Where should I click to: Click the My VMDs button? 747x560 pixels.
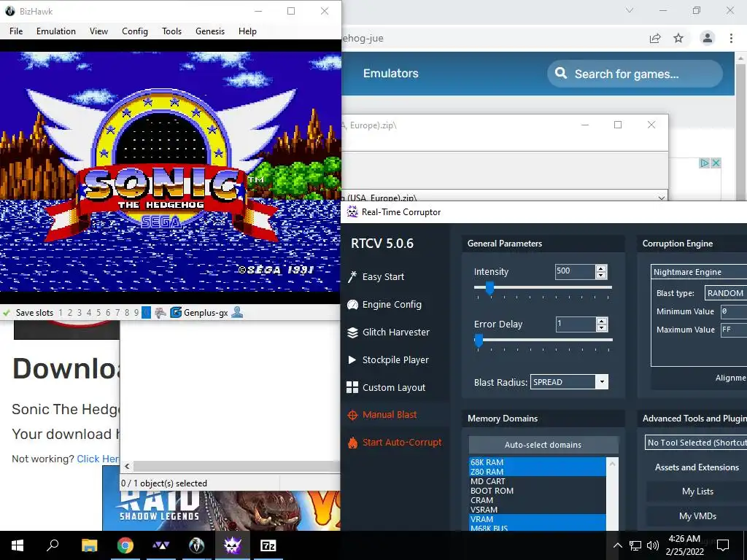(697, 516)
